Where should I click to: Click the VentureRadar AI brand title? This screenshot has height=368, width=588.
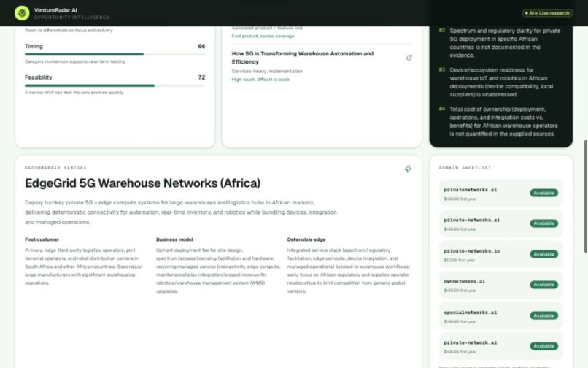click(55, 10)
